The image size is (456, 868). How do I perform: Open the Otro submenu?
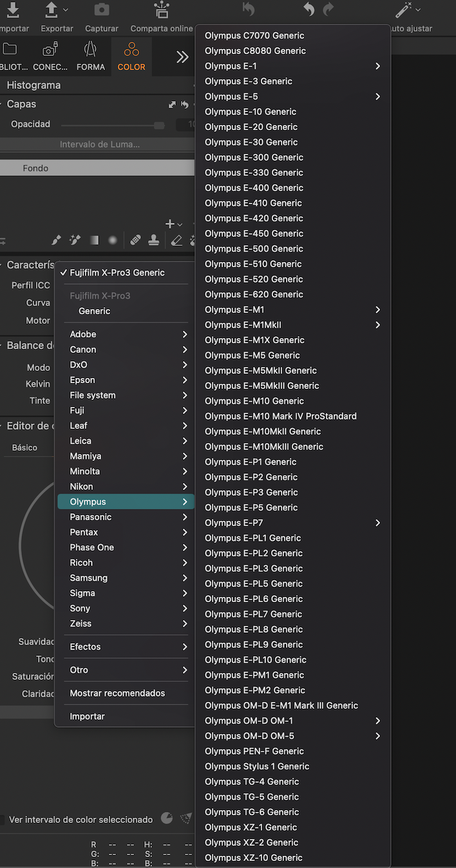(x=124, y=670)
